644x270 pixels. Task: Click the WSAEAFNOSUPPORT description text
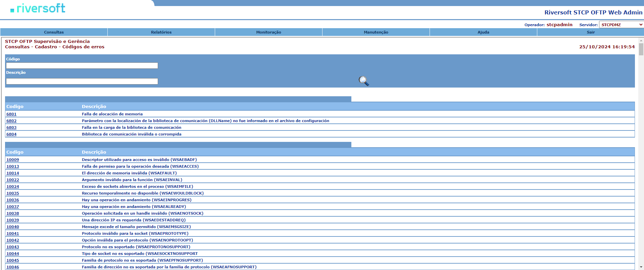tap(169, 267)
